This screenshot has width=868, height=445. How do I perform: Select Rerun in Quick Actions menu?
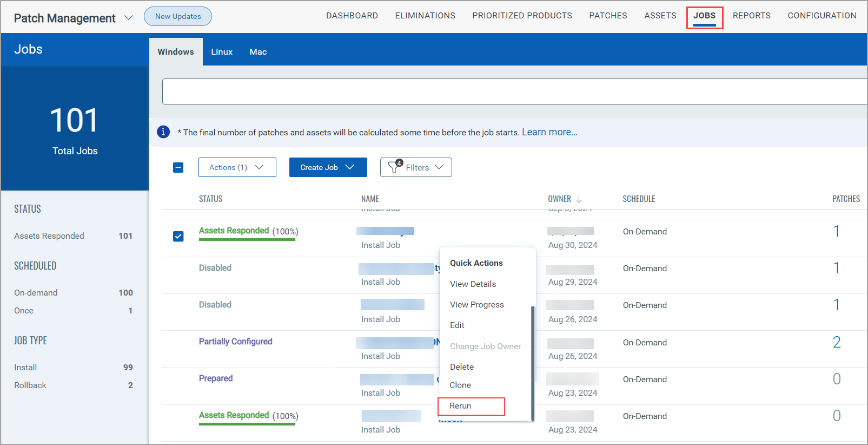tap(460, 405)
